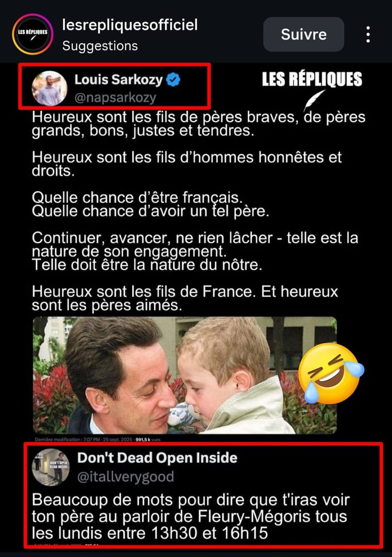Image resolution: width=392 pixels, height=557 pixels.
Task: Follow the account with the Suivre button
Action: click(x=303, y=35)
